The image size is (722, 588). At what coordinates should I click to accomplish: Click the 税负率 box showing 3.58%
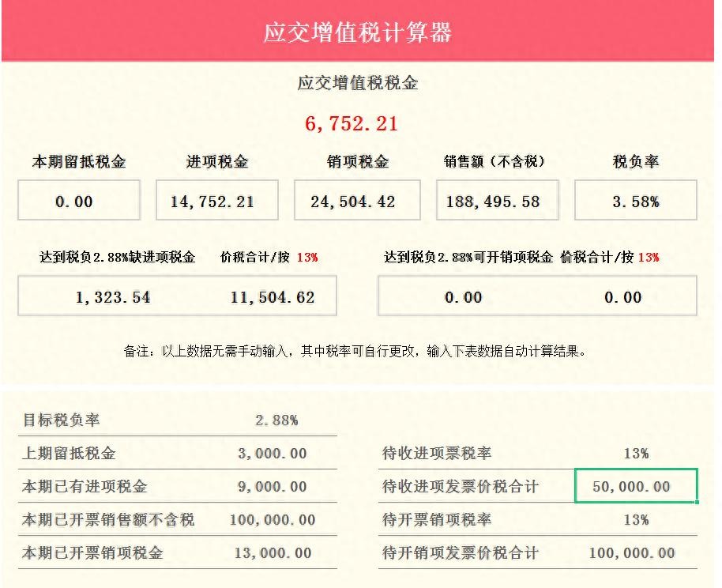[635, 201]
